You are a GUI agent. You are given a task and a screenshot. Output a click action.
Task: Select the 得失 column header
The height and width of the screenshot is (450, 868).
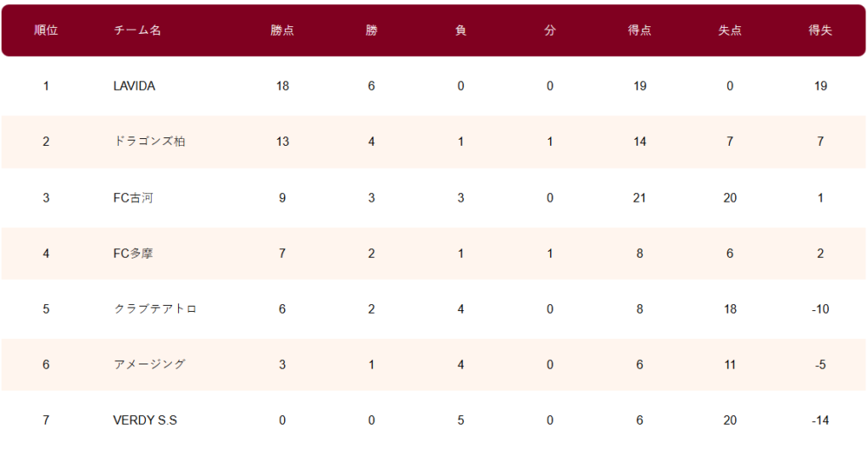821,31
